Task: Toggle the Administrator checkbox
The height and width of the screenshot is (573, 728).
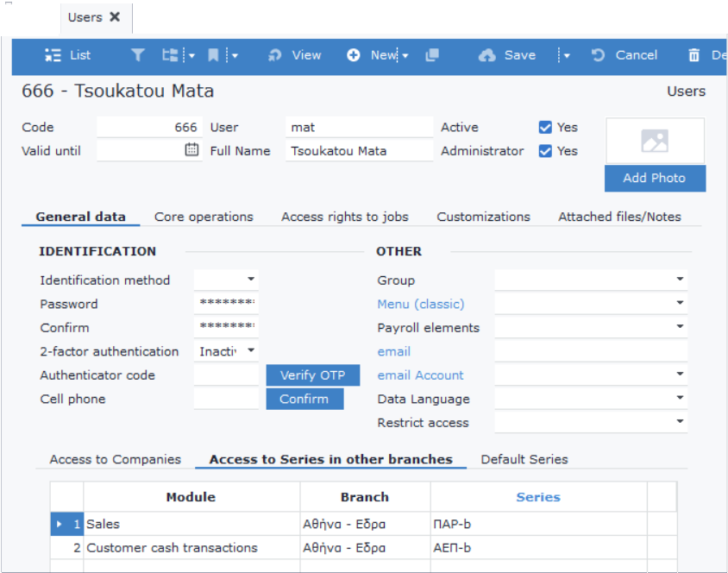Action: coord(545,151)
